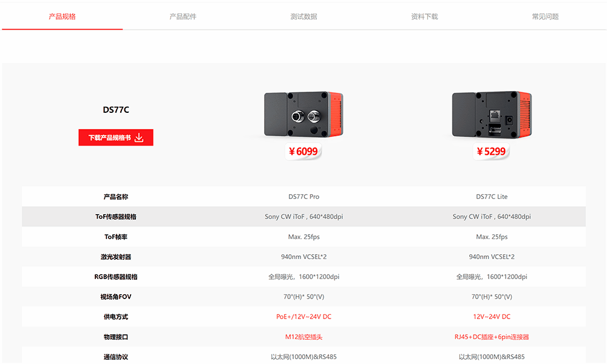Switch to the 产品规格 tab

62,16
